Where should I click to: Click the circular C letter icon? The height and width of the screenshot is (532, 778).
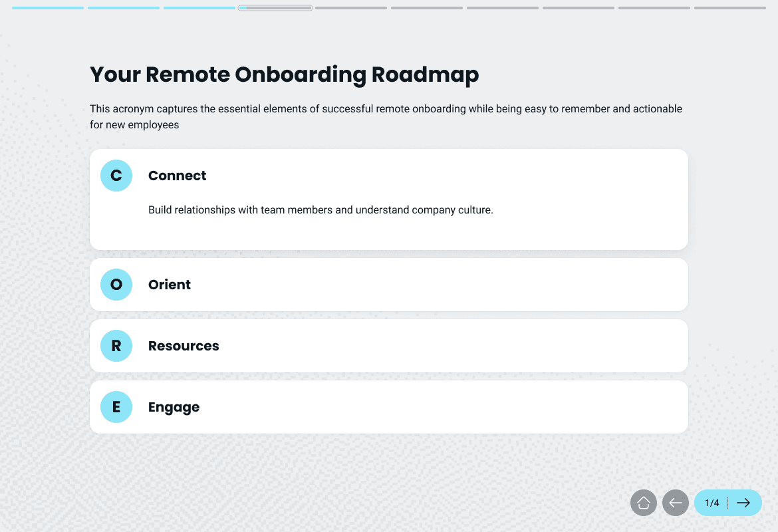(116, 176)
